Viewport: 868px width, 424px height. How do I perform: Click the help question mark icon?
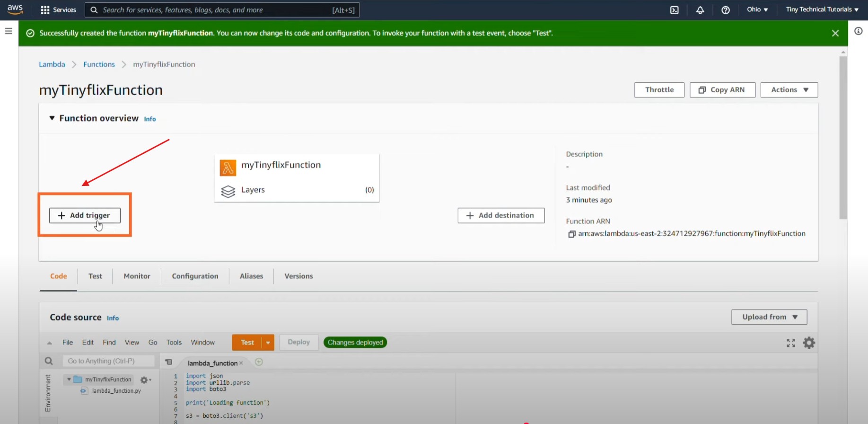coord(725,10)
